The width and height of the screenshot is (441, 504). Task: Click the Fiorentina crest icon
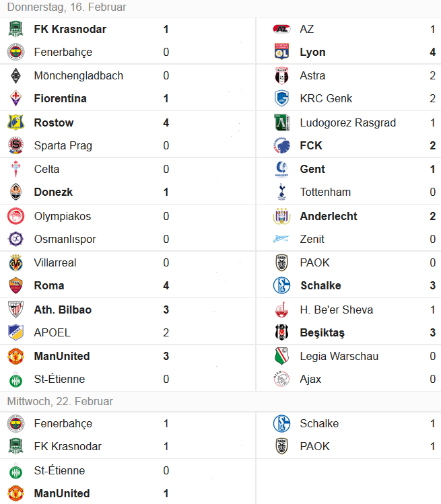(x=15, y=98)
